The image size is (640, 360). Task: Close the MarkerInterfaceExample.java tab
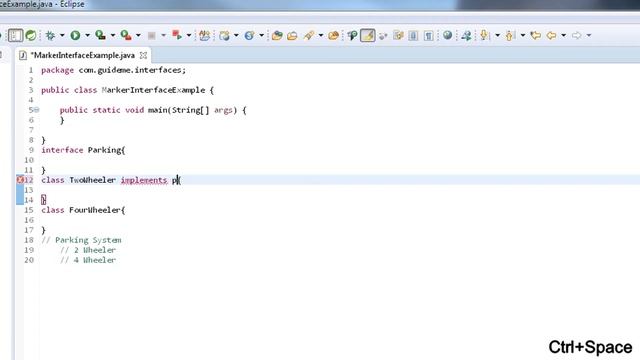(143, 55)
